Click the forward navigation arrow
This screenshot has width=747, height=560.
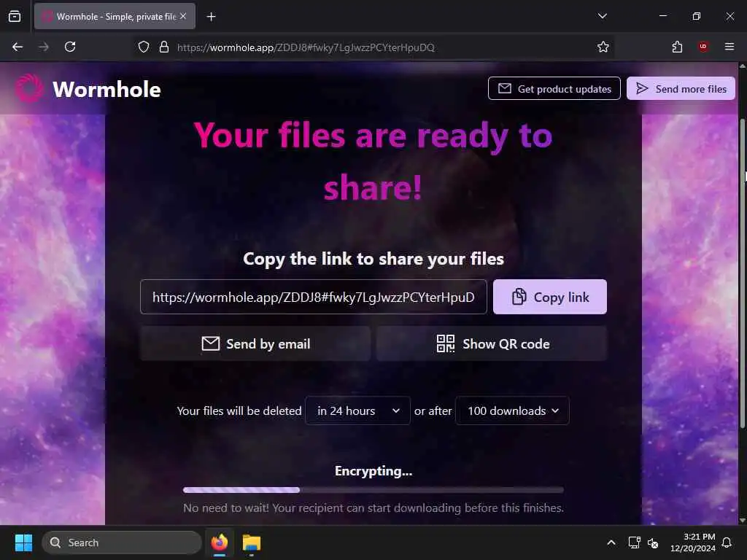(x=44, y=47)
